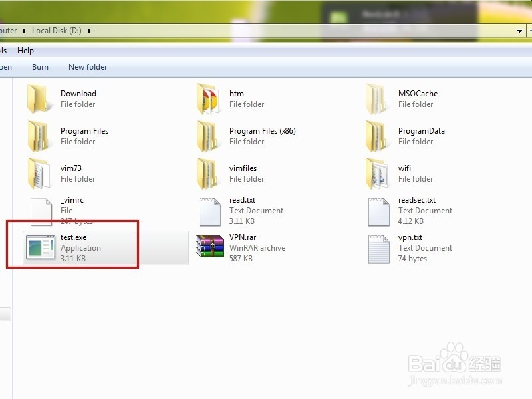Open the Help menu
The width and height of the screenshot is (532, 399).
25,51
